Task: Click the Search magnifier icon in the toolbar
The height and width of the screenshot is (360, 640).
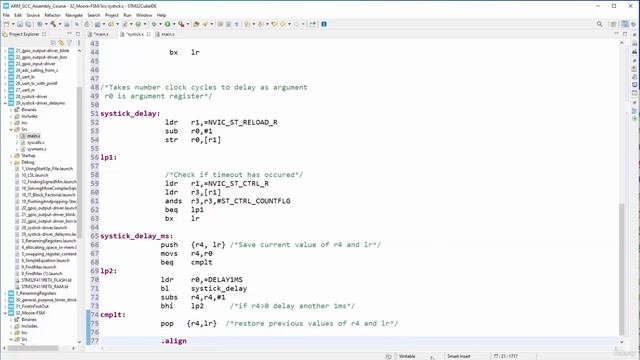Action: (599, 24)
